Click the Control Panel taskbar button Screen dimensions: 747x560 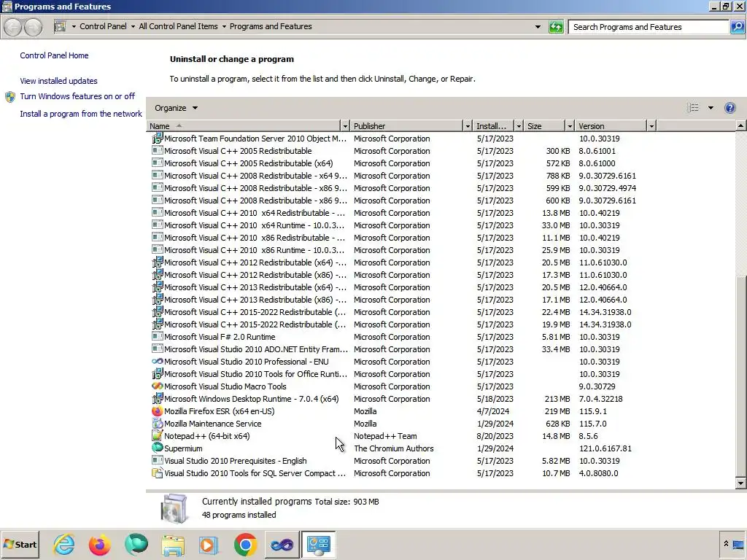319,545
